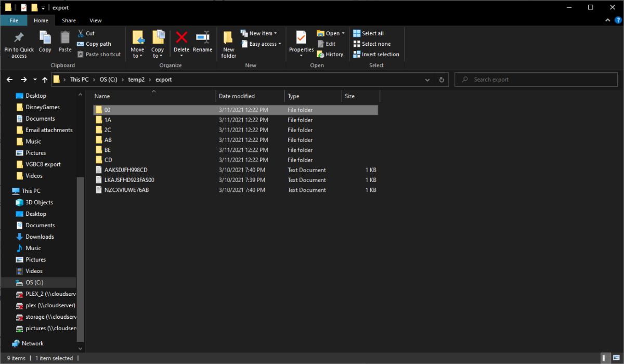Open the File menu tab

[14, 20]
